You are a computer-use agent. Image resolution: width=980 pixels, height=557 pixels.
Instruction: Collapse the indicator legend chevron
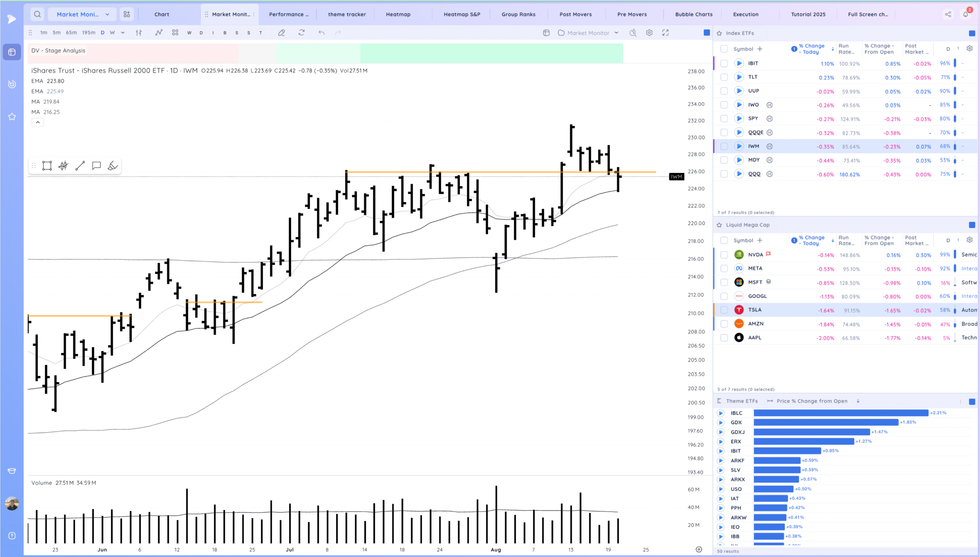[38, 123]
